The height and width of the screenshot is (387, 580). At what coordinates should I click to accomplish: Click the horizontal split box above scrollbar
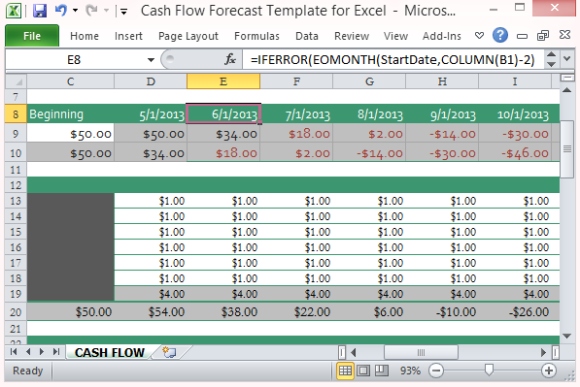(567, 78)
